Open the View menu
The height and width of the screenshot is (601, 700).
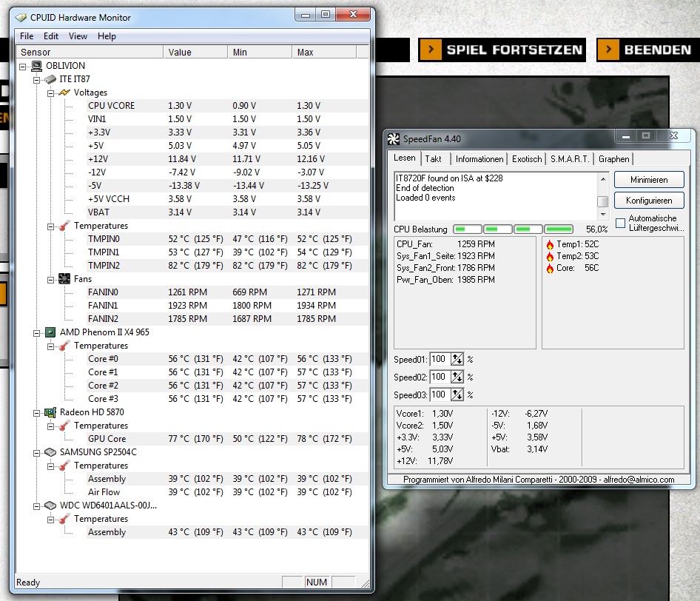(78, 36)
